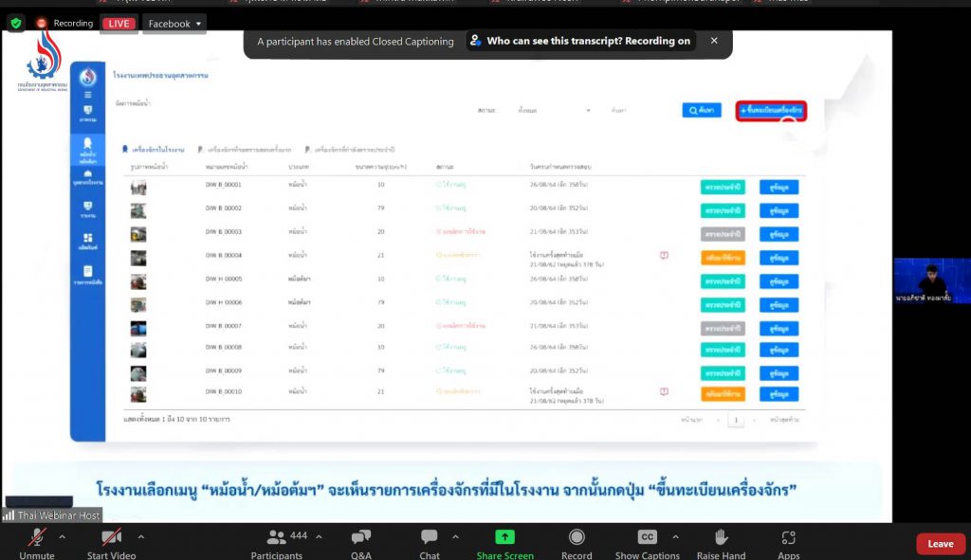The image size is (971, 560).
Task: Expand the video options arrow beside Start Video
Action: point(142,536)
